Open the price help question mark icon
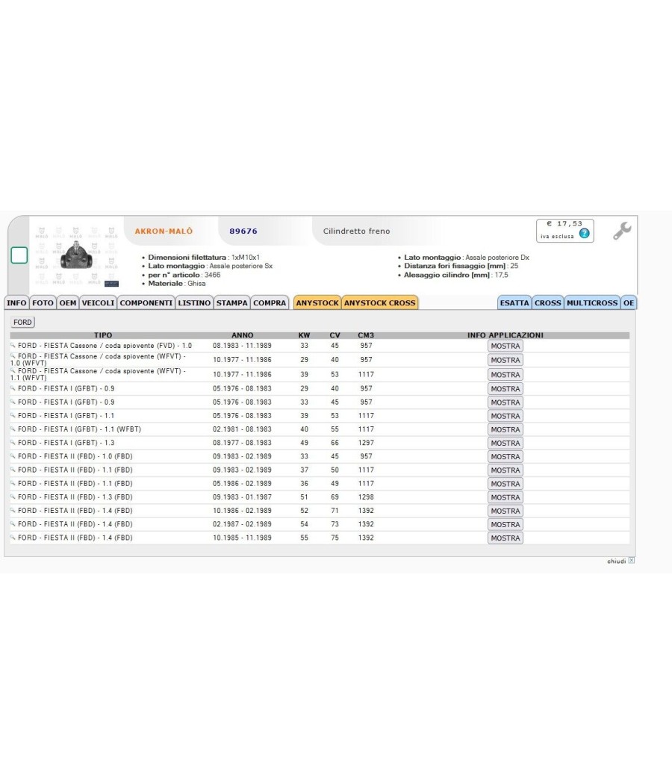This screenshot has width=672, height=784. [x=584, y=234]
